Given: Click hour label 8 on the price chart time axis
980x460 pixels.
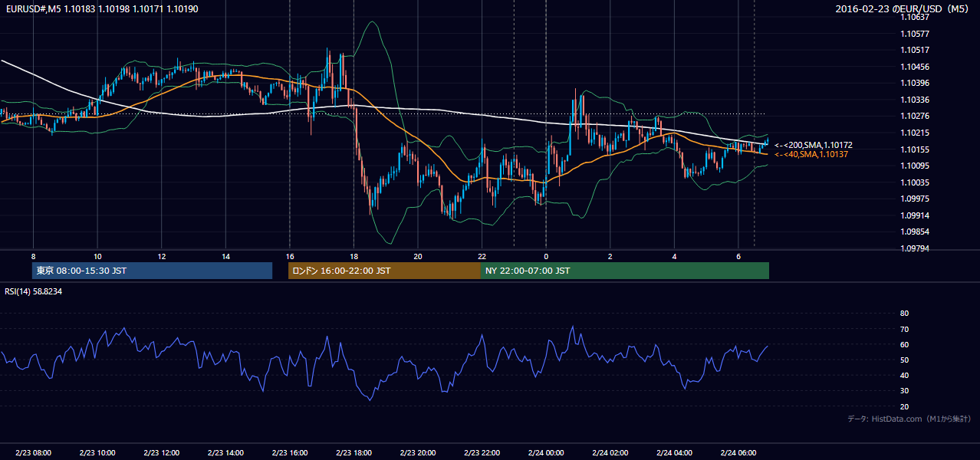Looking at the screenshot, I should 33,256.
